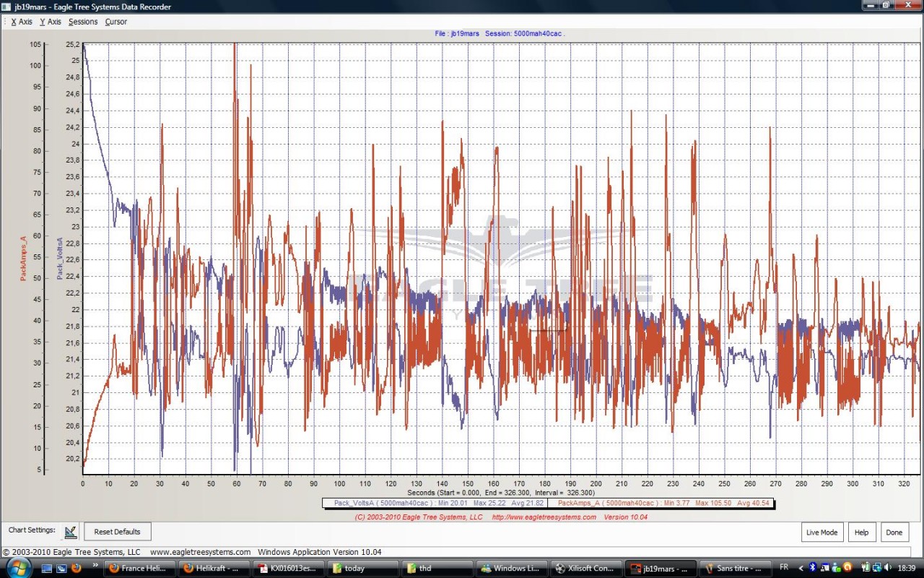Viewport: 924px width, 578px height.
Task: Show hidden system tray icons arrow
Action: coord(801,568)
